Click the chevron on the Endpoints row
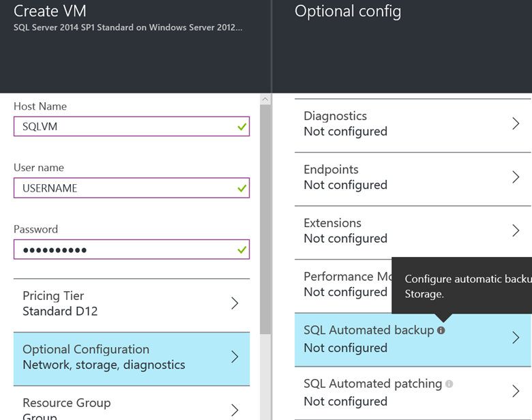The image size is (532, 420). coord(516,177)
